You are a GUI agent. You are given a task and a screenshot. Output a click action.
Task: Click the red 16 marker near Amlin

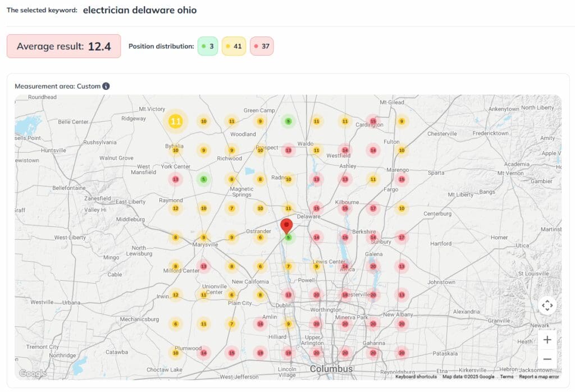(x=260, y=324)
